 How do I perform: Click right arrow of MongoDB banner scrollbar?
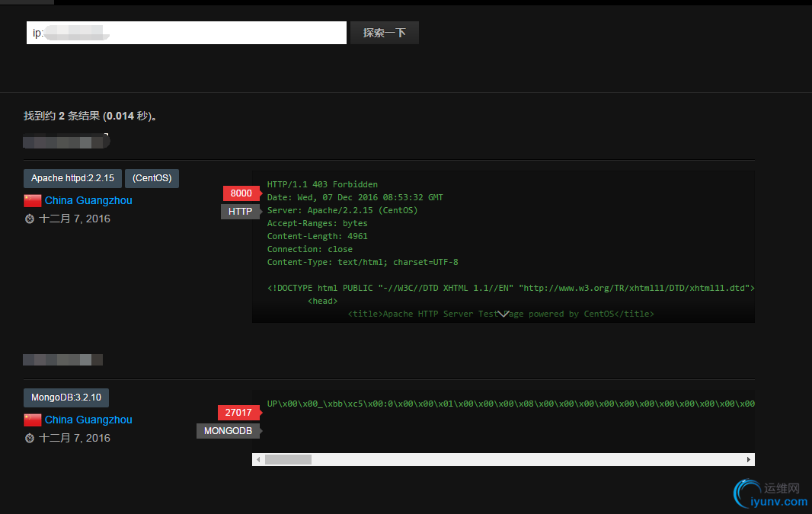(748, 460)
